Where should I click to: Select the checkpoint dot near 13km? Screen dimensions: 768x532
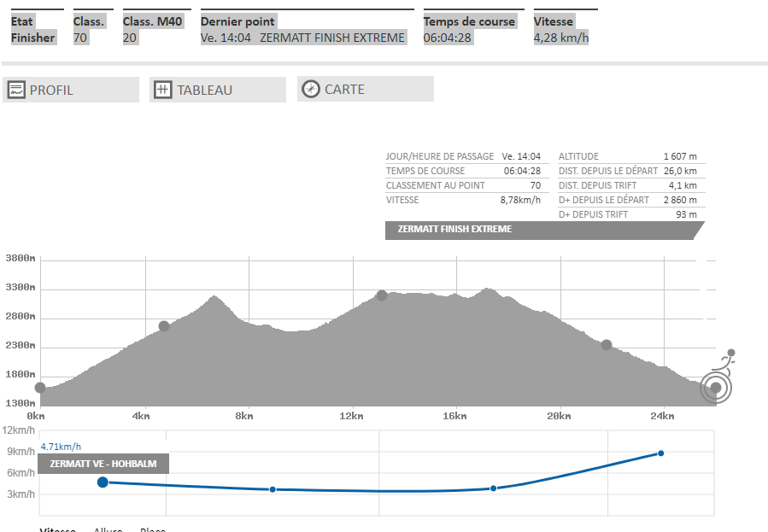click(x=382, y=295)
